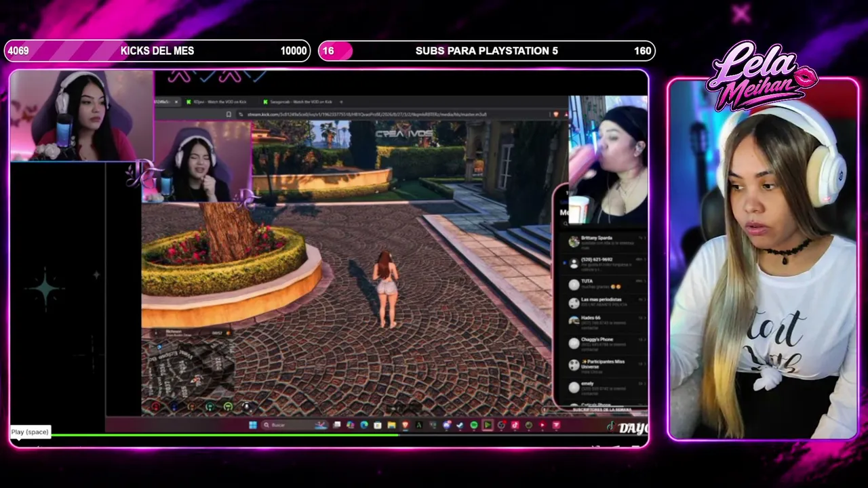Viewport: 868px width, 488px height.
Task: Click the Brave Shields icon in address bar
Action: 557,115
